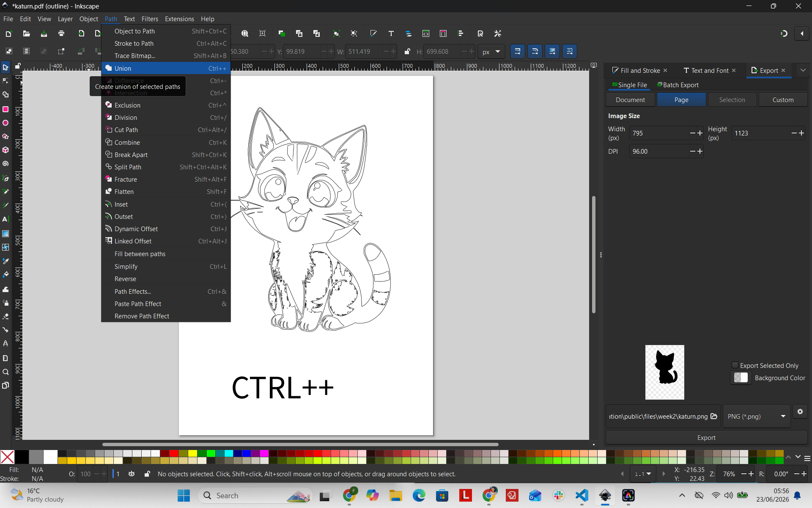This screenshot has height=508, width=812.
Task: Select the Pencil freehand tool
Action: 5,191
